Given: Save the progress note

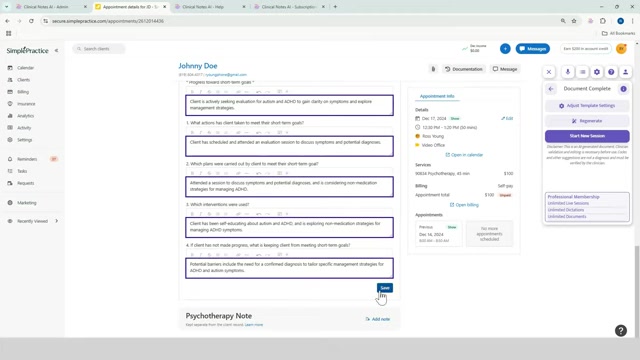Looking at the screenshot, I should (384, 288).
